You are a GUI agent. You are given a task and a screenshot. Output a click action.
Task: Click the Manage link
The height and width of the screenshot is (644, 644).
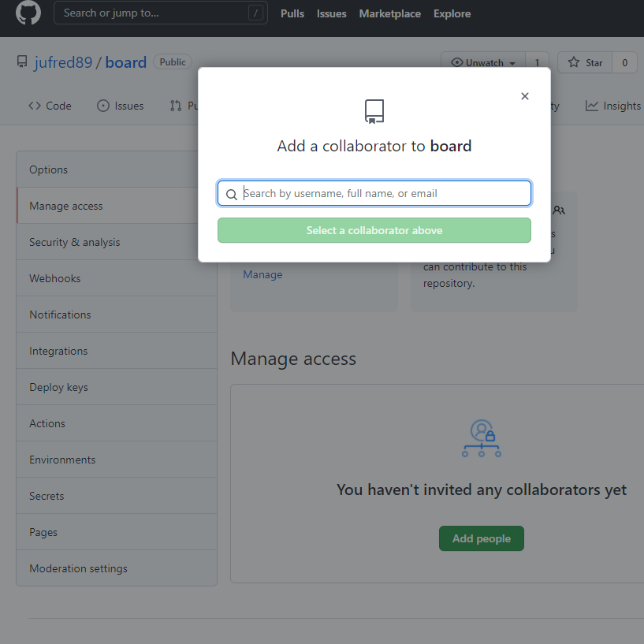coord(262,274)
